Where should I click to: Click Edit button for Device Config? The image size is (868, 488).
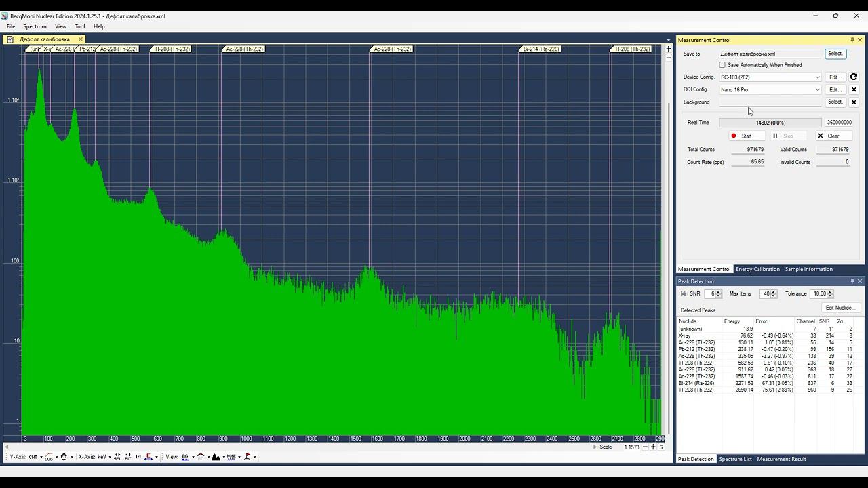(x=835, y=77)
